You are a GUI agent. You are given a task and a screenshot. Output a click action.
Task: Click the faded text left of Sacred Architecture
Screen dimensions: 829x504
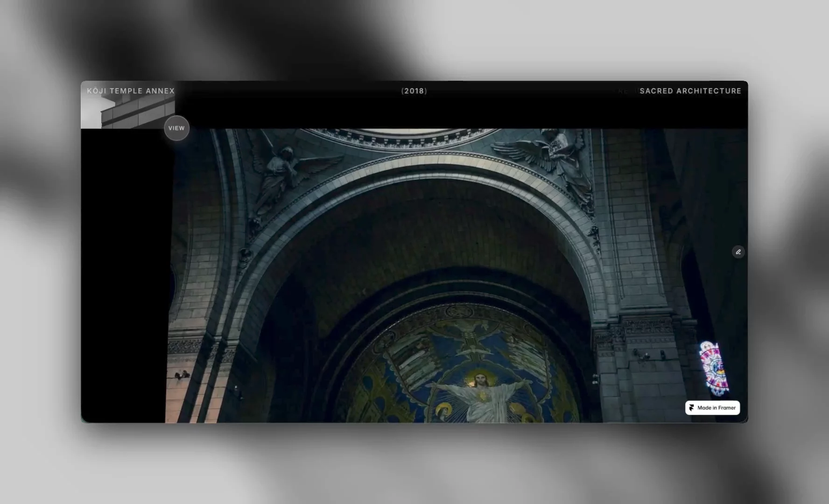click(627, 91)
